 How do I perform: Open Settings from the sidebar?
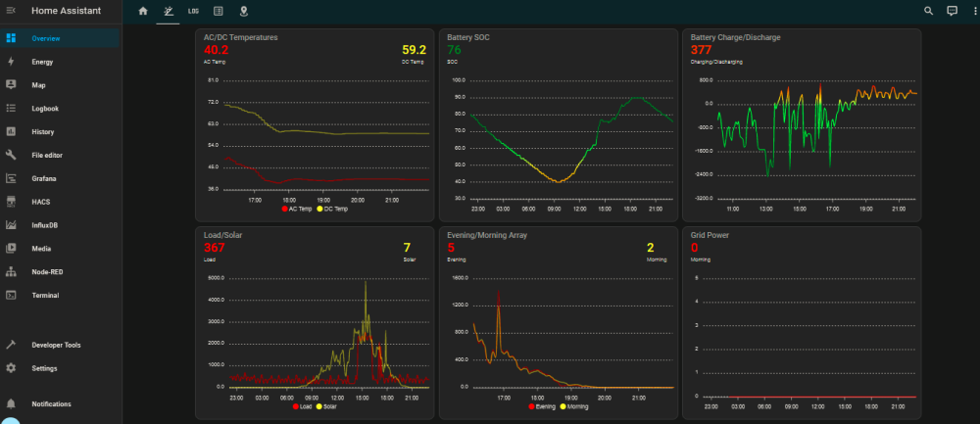point(60,368)
